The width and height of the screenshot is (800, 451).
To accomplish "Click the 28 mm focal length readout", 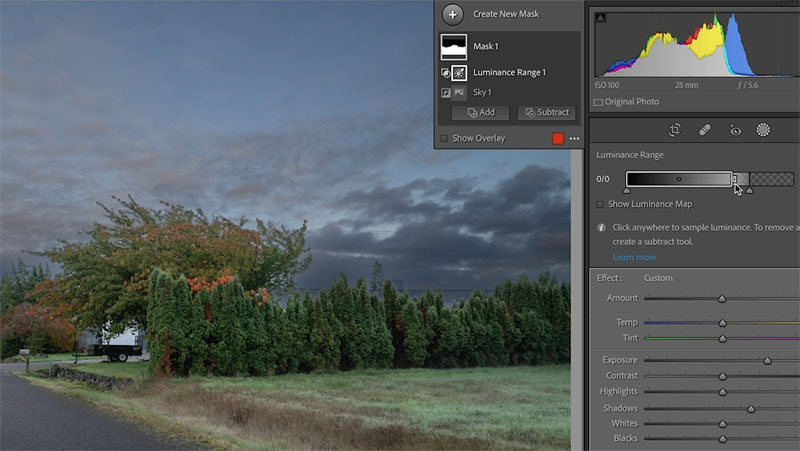I will [x=686, y=85].
